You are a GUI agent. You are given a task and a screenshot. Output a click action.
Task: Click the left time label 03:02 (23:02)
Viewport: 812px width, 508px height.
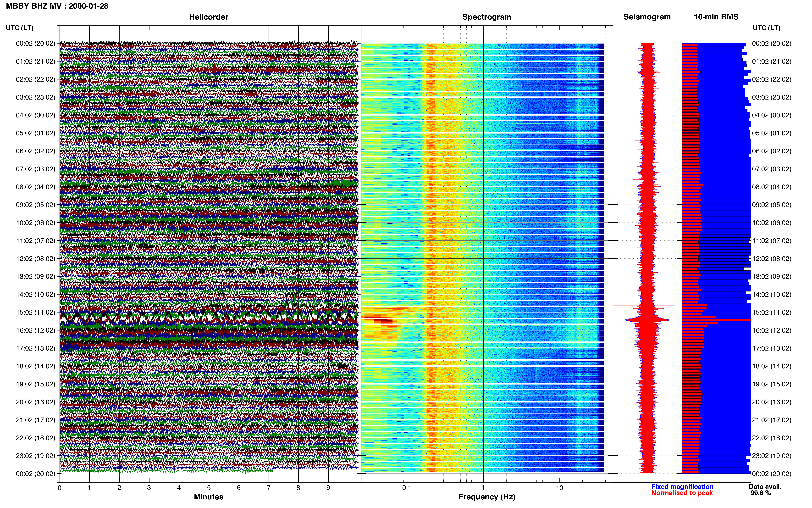pos(36,97)
